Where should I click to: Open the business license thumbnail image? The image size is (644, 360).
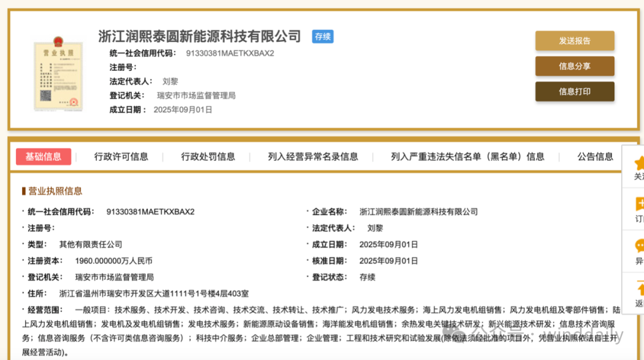tap(58, 76)
